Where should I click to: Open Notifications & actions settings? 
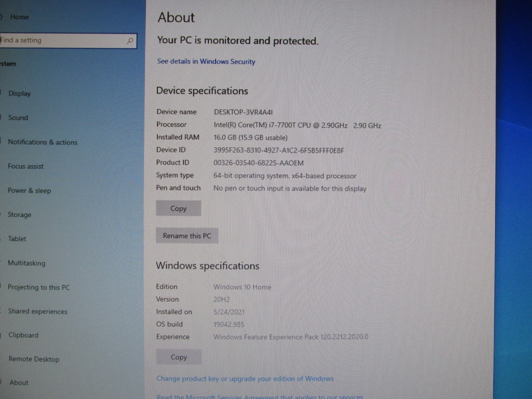click(43, 142)
